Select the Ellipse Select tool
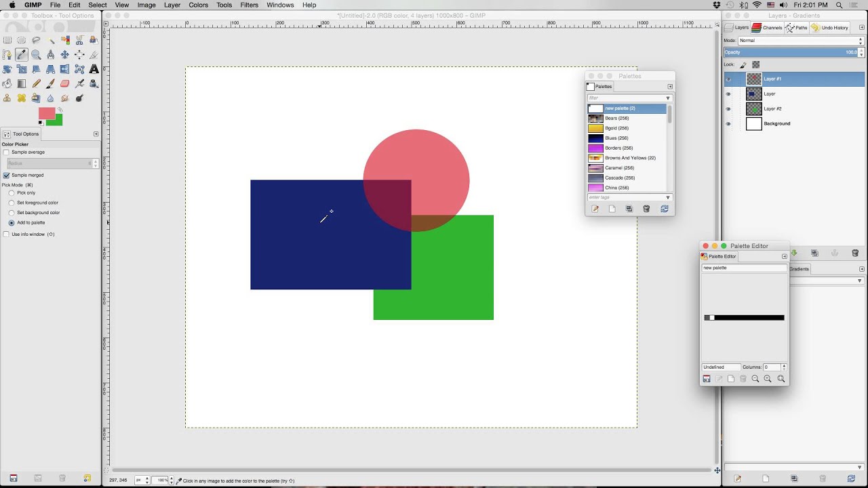 click(x=22, y=40)
